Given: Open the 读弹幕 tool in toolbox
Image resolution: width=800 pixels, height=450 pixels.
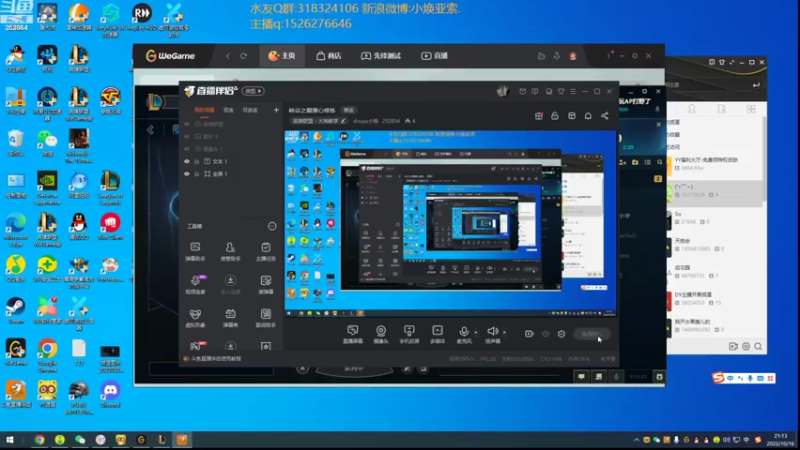Looking at the screenshot, I should coord(266,285).
